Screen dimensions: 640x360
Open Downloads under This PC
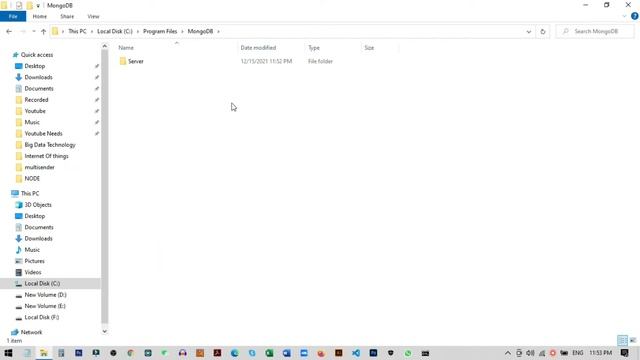(x=38, y=238)
